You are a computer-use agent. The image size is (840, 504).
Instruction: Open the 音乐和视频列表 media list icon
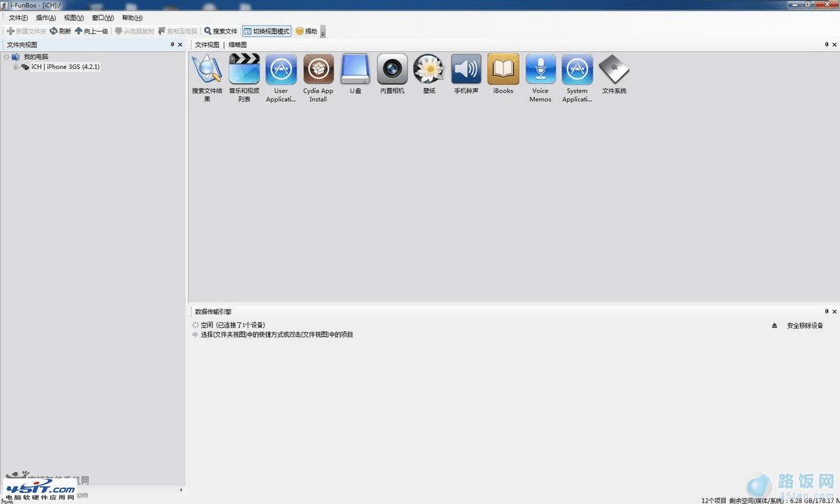[x=244, y=78]
